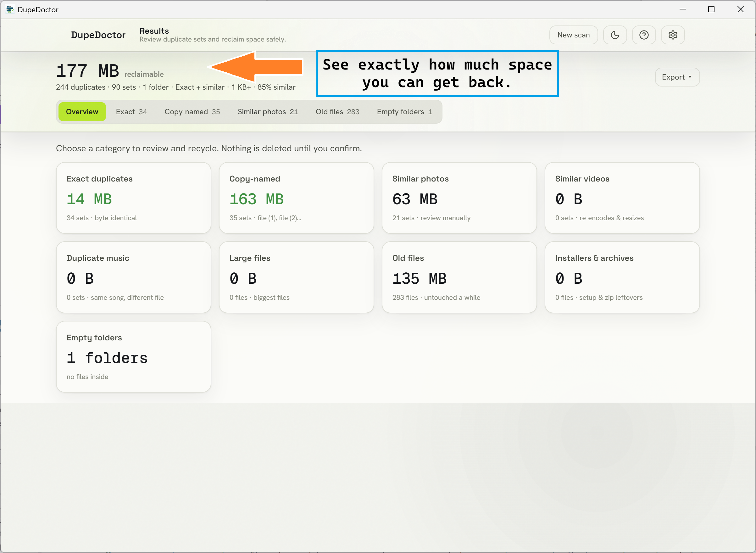Close the DupeDoctor window
The height and width of the screenshot is (553, 756).
pos(740,9)
